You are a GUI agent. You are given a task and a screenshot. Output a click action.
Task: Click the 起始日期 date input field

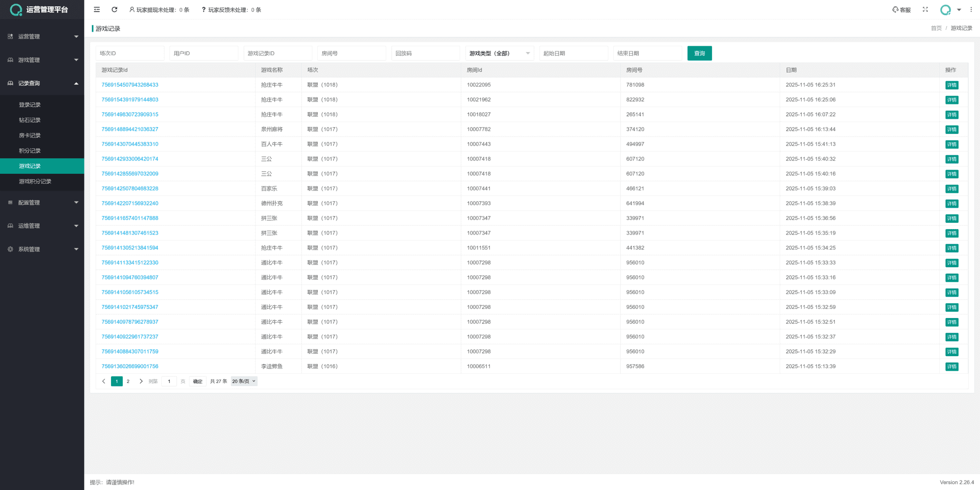[x=573, y=53]
